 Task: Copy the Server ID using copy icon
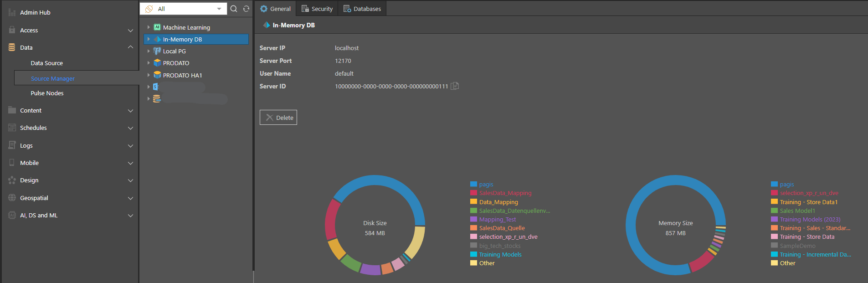click(x=455, y=86)
